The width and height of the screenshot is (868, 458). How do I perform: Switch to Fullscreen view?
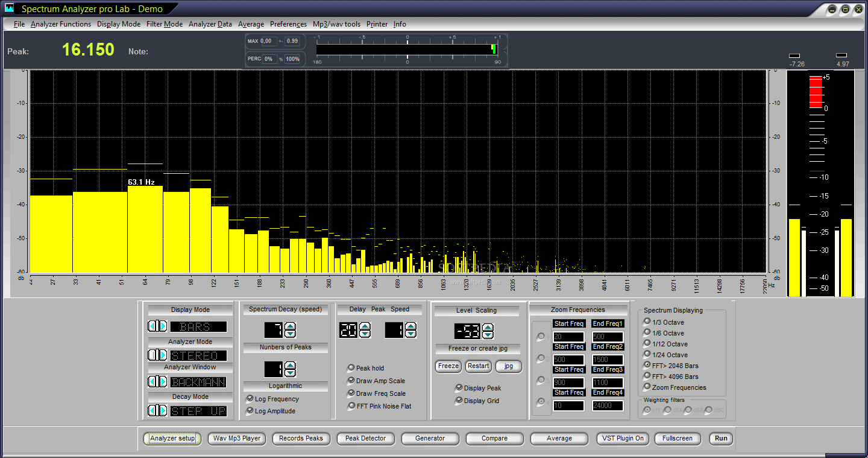[x=678, y=439]
